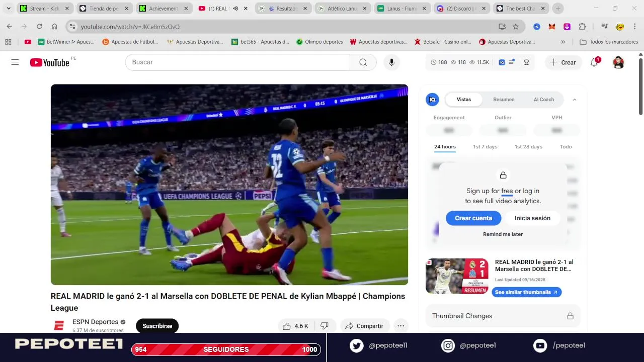Click the Crear button

point(563,62)
